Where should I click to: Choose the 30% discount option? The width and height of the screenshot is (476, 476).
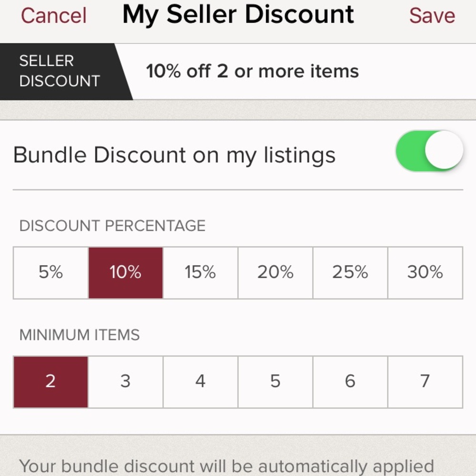tap(425, 273)
